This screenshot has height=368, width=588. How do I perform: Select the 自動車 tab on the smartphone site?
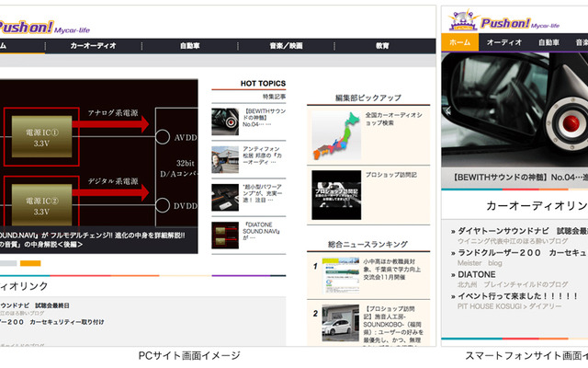[548, 42]
